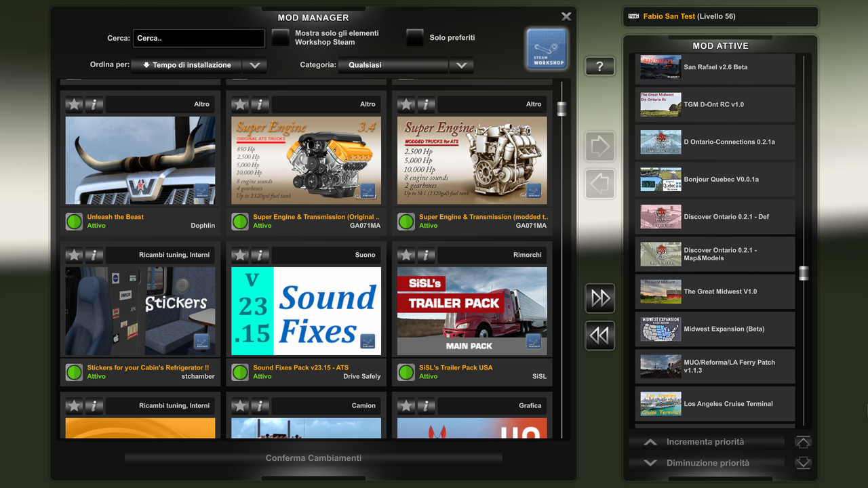
Task: Open the Tempo di installazione sort box
Action: pyautogui.click(x=187, y=65)
